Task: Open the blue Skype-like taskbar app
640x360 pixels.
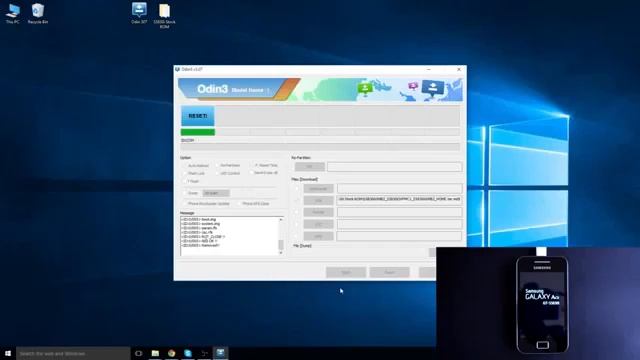Action: coord(188,353)
